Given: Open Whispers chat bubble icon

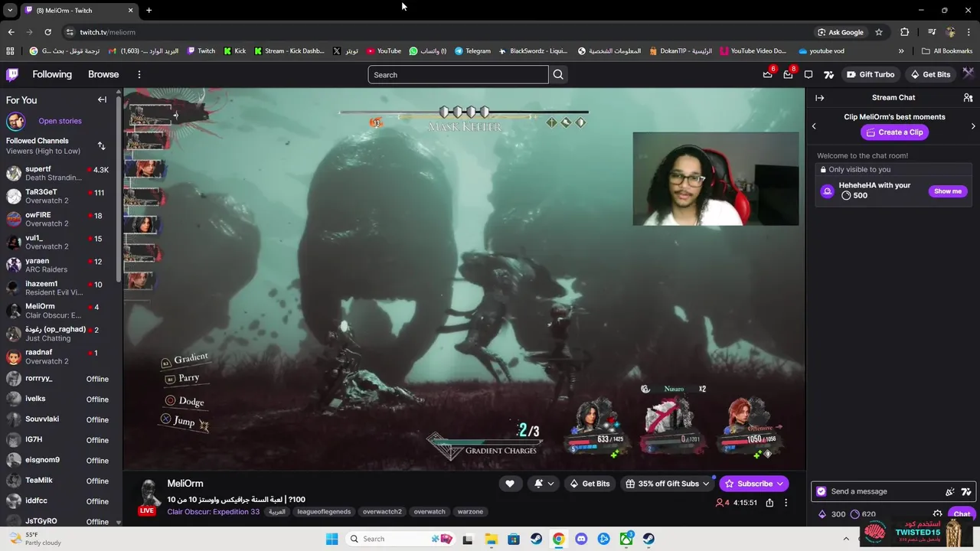Looking at the screenshot, I should [808, 74].
